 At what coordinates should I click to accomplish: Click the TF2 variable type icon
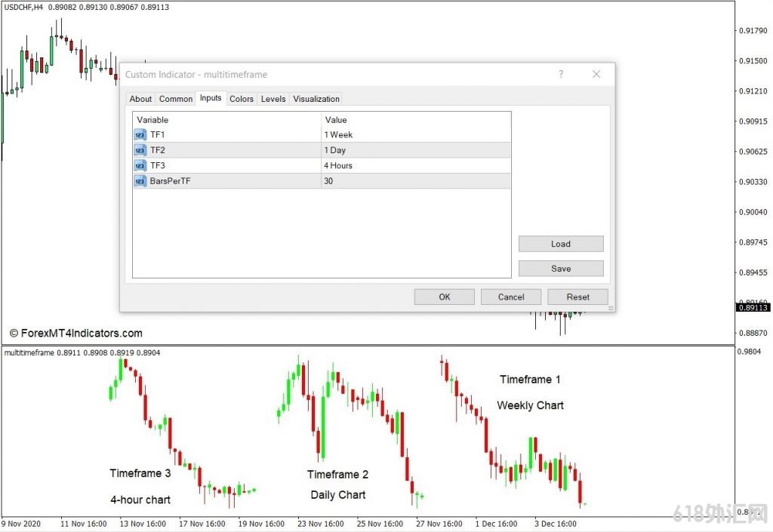[140, 150]
